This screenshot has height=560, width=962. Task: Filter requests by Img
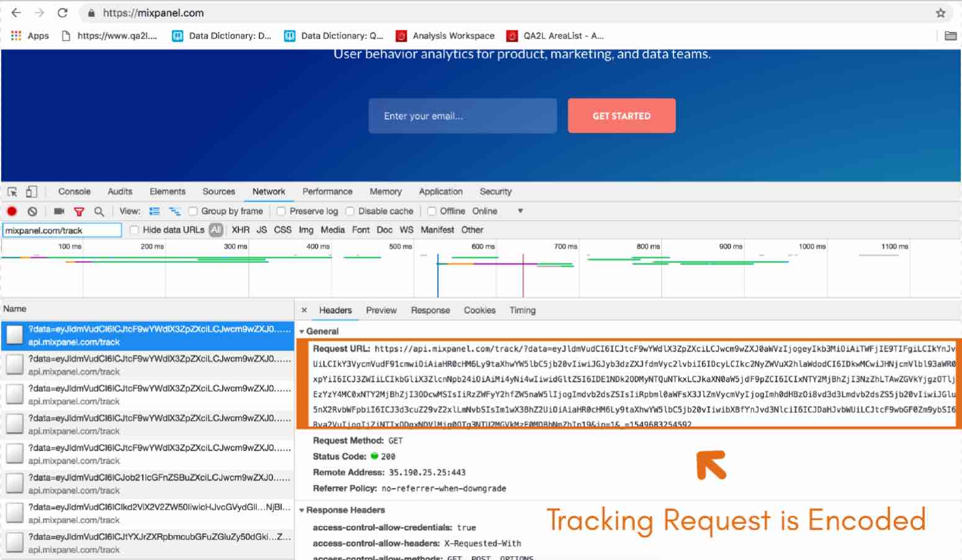(306, 230)
